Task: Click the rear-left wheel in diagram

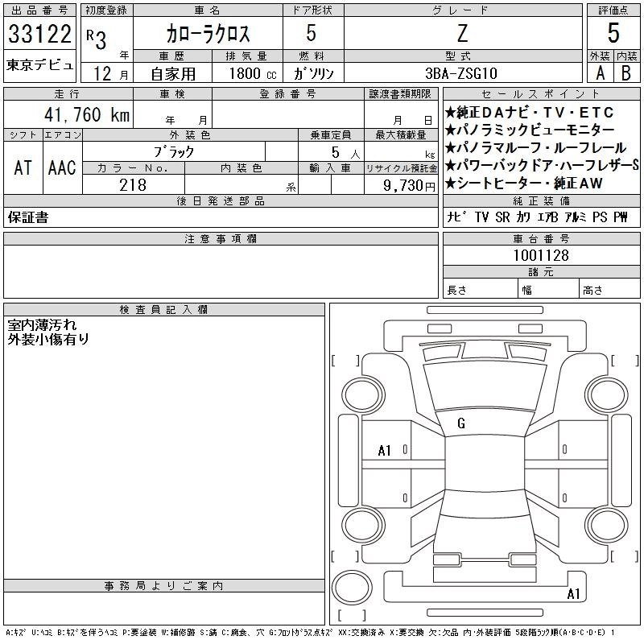Action: pos(364,525)
